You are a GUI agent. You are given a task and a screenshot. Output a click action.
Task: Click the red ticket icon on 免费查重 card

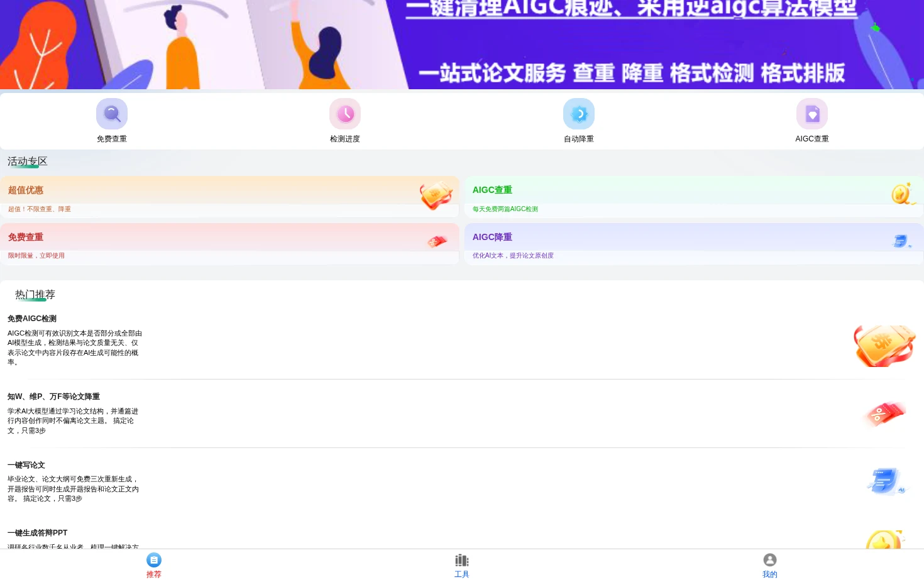[x=437, y=241]
